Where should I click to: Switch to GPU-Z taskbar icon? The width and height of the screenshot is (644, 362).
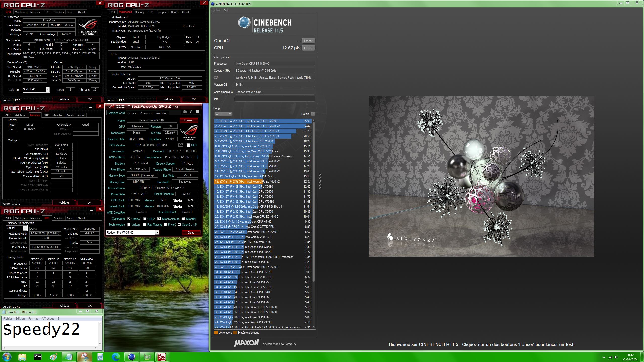click(x=147, y=357)
